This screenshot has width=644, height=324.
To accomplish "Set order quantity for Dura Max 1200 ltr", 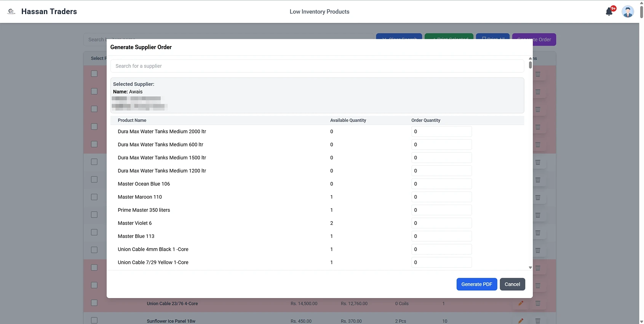I will pos(441,171).
